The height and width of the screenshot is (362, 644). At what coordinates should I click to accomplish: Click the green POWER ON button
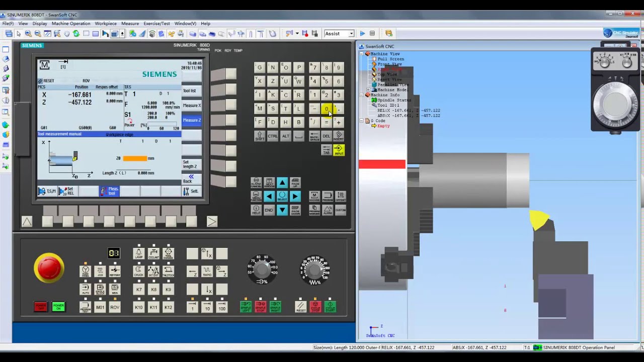(58, 306)
